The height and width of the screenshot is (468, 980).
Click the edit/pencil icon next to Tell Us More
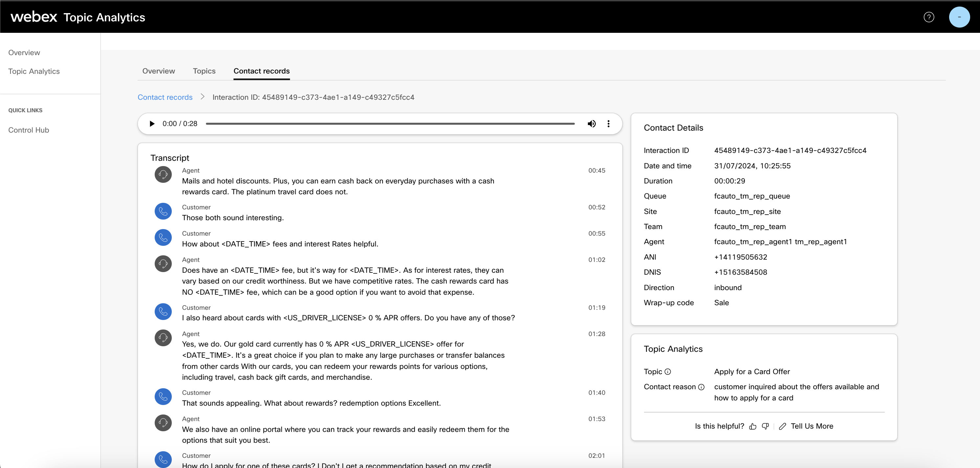[x=781, y=426]
